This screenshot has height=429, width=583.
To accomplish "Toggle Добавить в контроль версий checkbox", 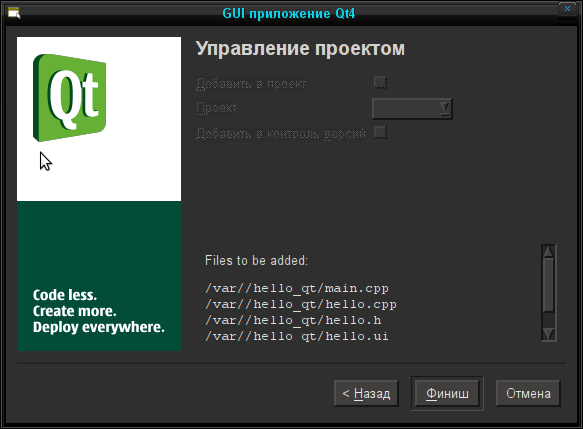I will [380, 132].
